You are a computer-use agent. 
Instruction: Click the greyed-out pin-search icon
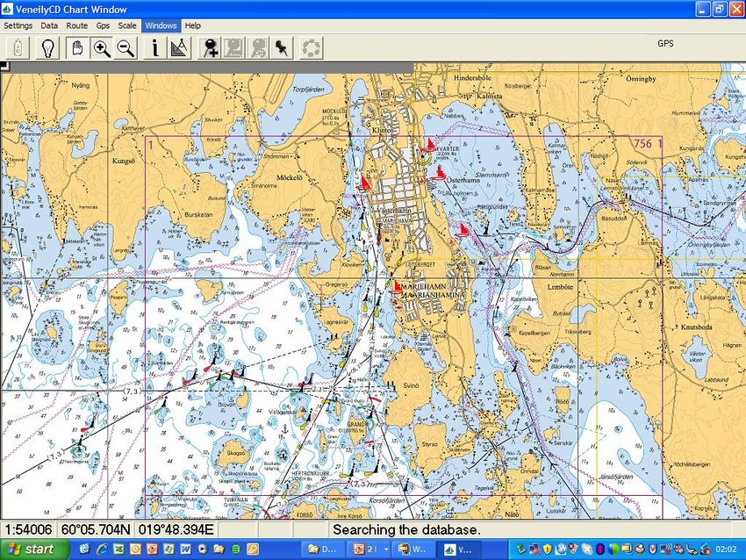tap(258, 48)
